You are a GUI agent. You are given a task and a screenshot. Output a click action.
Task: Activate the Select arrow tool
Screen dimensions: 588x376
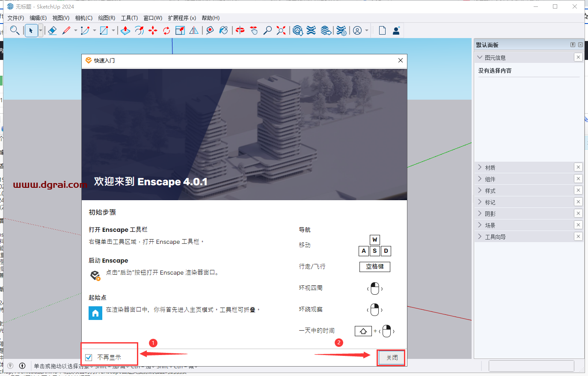point(31,30)
